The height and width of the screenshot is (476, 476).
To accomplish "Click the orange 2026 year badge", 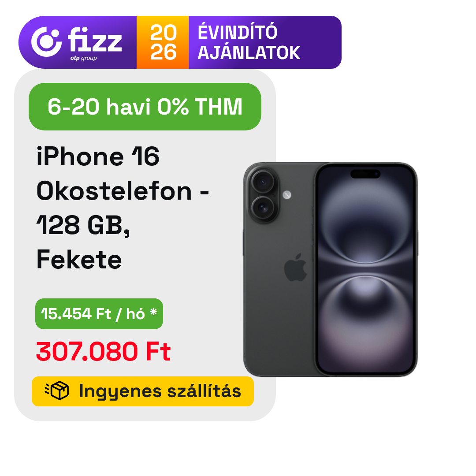I will (x=163, y=42).
